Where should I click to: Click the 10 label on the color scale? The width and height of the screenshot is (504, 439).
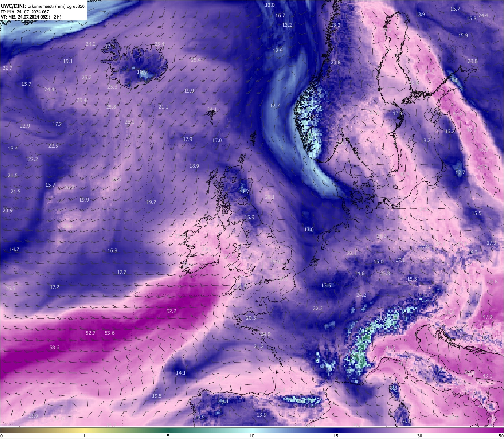click(x=252, y=436)
